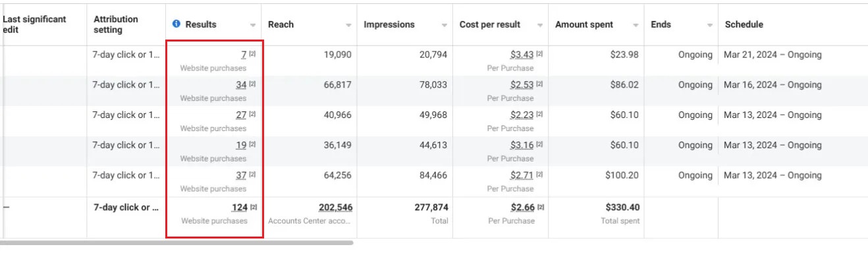Select the Schedule column header

[x=744, y=24]
